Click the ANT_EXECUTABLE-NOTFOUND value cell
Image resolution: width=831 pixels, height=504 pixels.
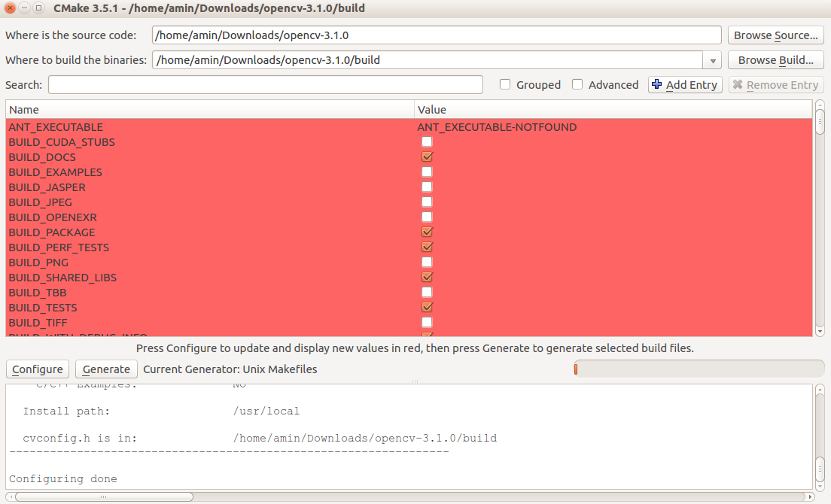coord(497,127)
